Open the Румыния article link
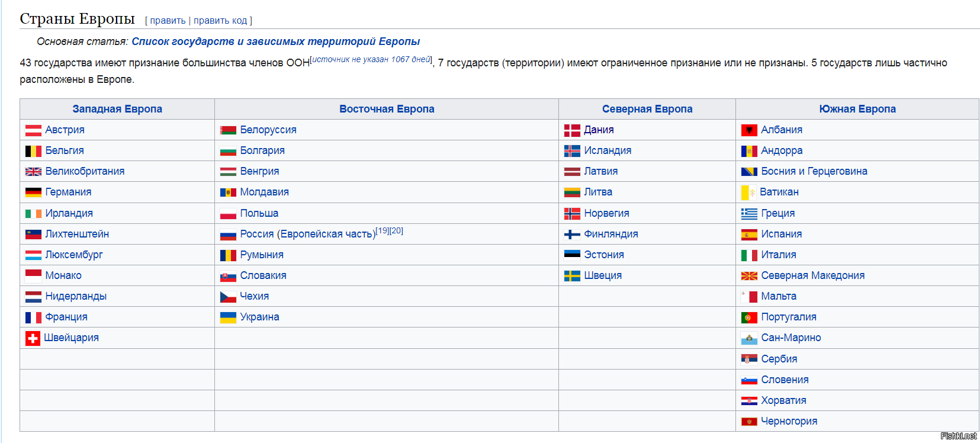Viewport: 980px width, 443px height. coord(262,255)
